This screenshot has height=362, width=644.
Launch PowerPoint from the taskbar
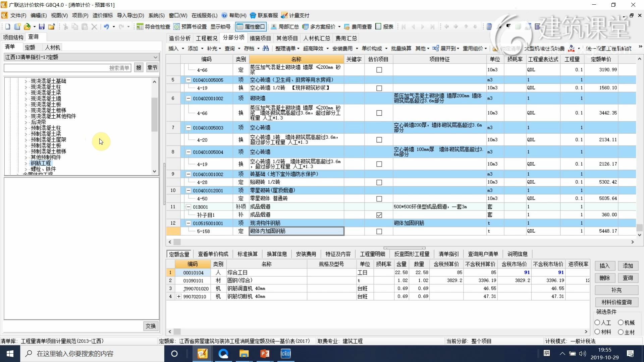[265, 354]
